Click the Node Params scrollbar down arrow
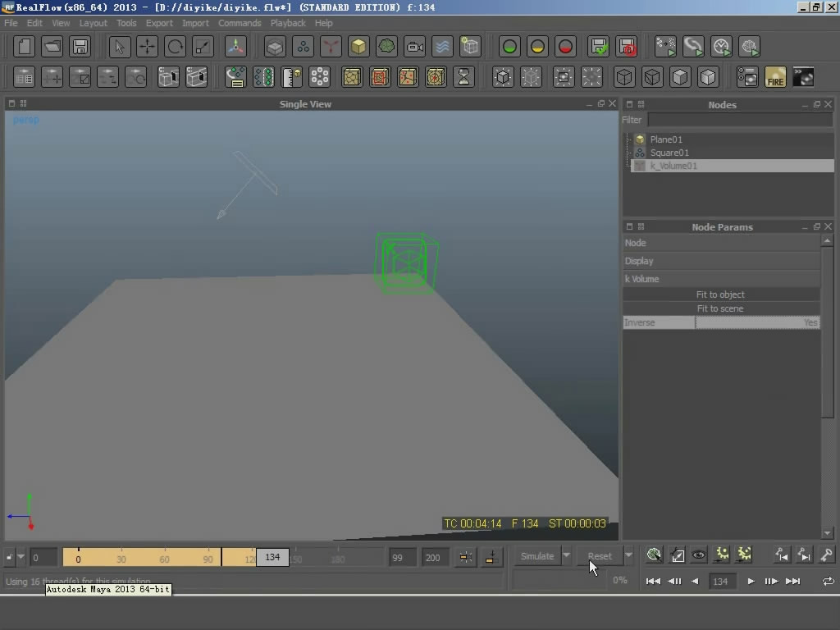 point(827,533)
